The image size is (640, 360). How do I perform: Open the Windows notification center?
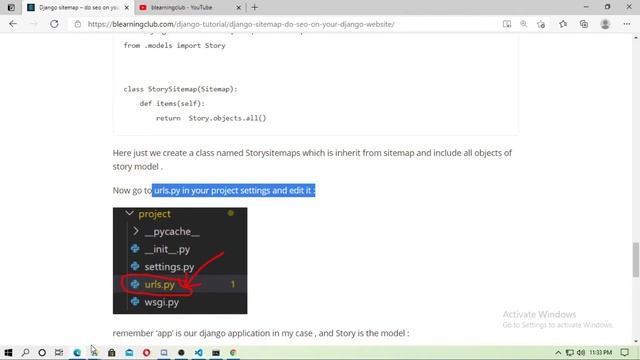(625, 352)
